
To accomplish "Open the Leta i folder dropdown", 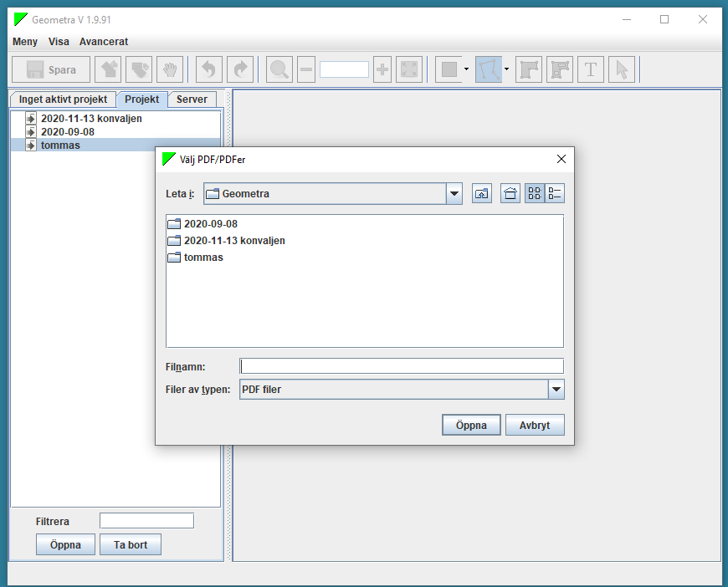I will pyautogui.click(x=454, y=193).
